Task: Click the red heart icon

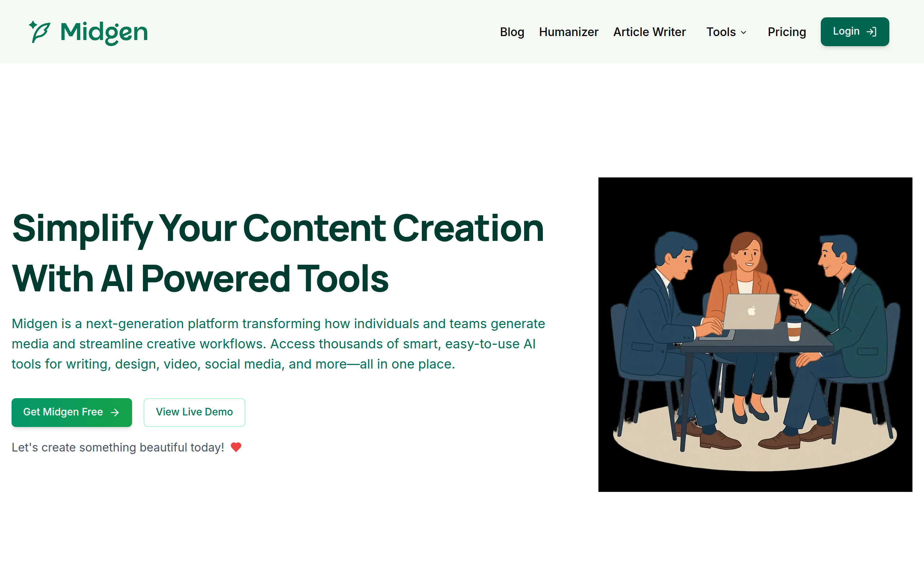Action: click(236, 447)
